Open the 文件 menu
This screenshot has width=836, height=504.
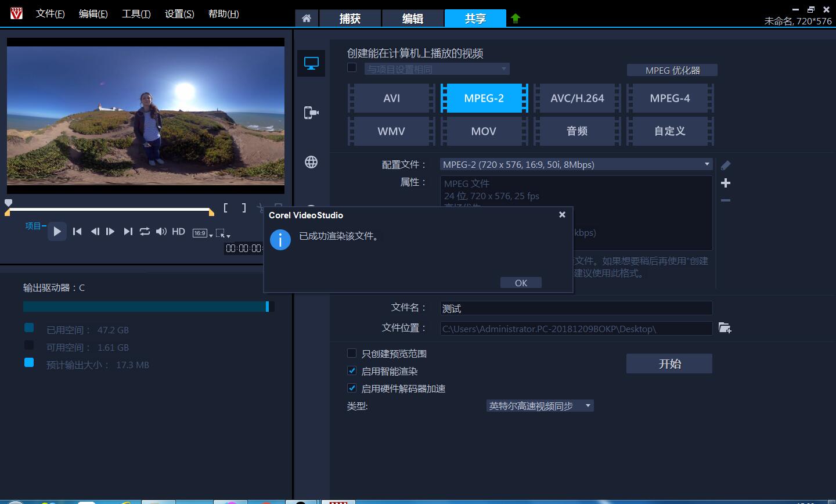pos(50,13)
